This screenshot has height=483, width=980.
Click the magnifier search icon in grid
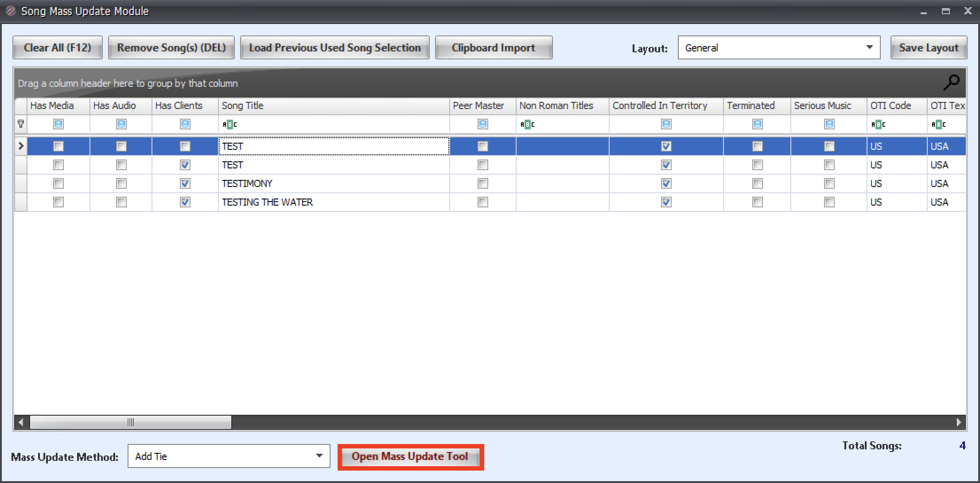tap(951, 82)
